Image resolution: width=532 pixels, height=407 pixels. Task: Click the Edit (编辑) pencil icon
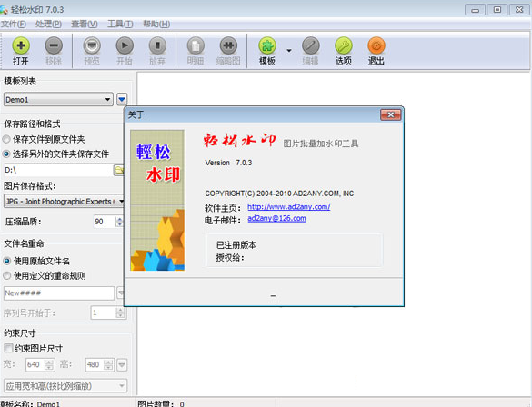[x=311, y=45]
